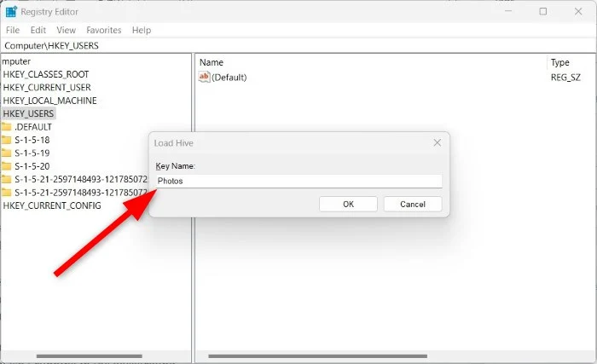Open the Favorites menu
Viewport: 597px width, 364px height.
pos(103,30)
